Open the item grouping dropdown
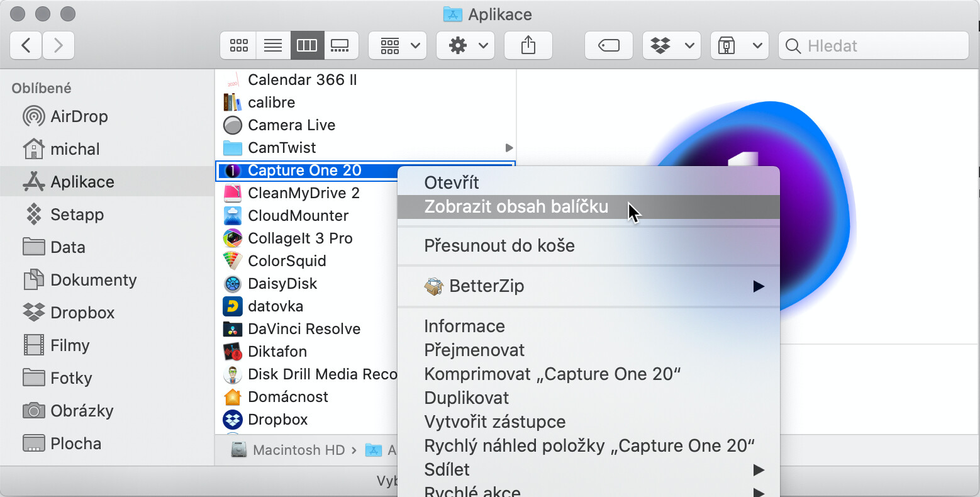980x497 pixels. coord(398,45)
